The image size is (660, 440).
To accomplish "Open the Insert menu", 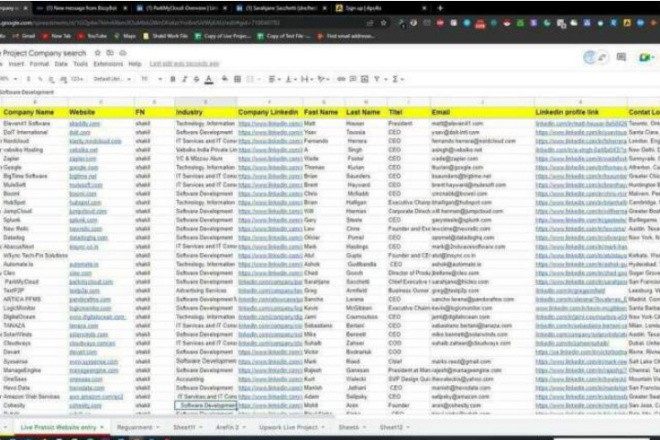I will pyautogui.click(x=16, y=64).
